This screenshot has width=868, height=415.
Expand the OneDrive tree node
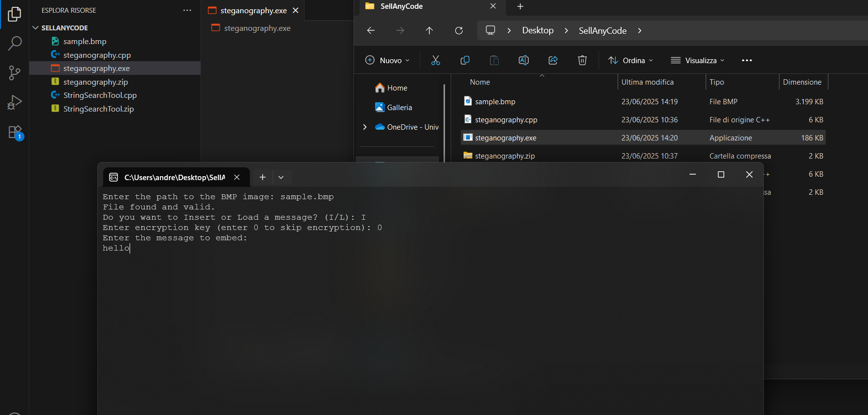pos(365,127)
